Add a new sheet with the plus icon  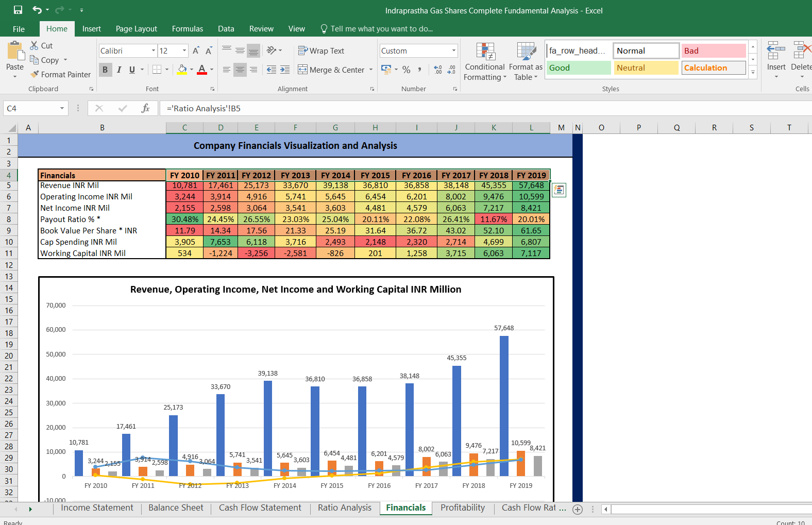578,509
